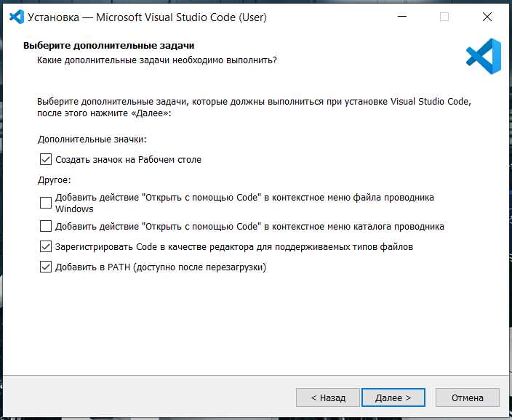The width and height of the screenshot is (512, 420).
Task: Uncheck 'Зарегистрировать Code в качестве редактора' checkbox
Action: coord(46,247)
